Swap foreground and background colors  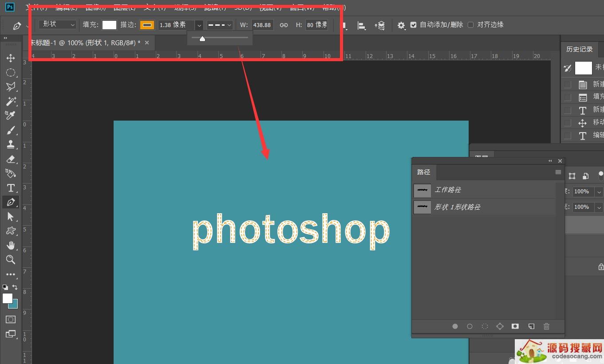pyautogui.click(x=15, y=287)
